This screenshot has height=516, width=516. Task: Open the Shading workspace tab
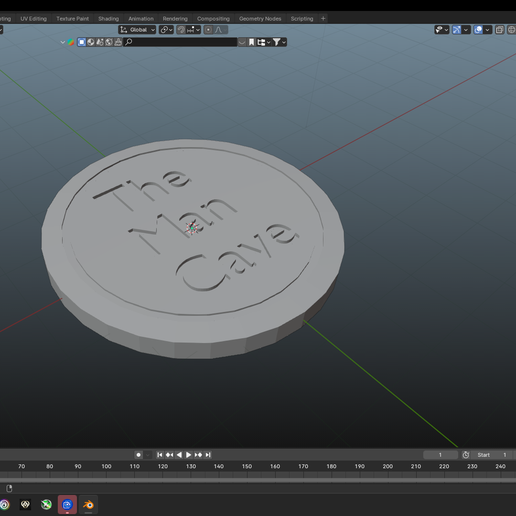pos(108,19)
